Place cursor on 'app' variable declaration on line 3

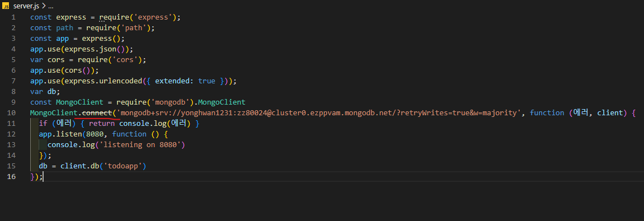tap(63, 39)
